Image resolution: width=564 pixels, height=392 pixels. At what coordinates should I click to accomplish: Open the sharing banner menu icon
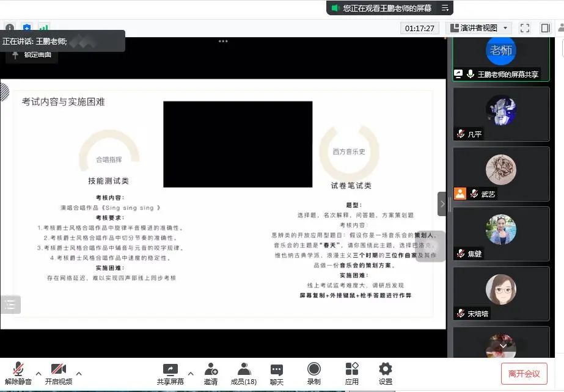click(x=444, y=8)
